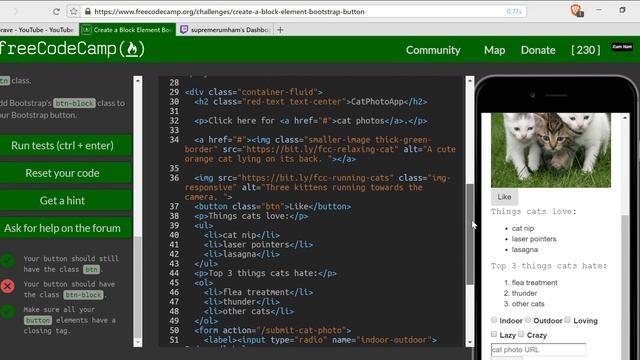Reload the page with the refresh icon
The height and width of the screenshot is (360, 640).
(56, 11)
